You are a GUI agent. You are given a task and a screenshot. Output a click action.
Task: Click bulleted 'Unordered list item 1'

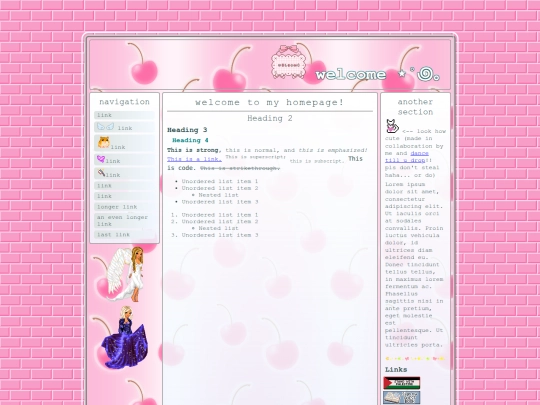(x=220, y=181)
